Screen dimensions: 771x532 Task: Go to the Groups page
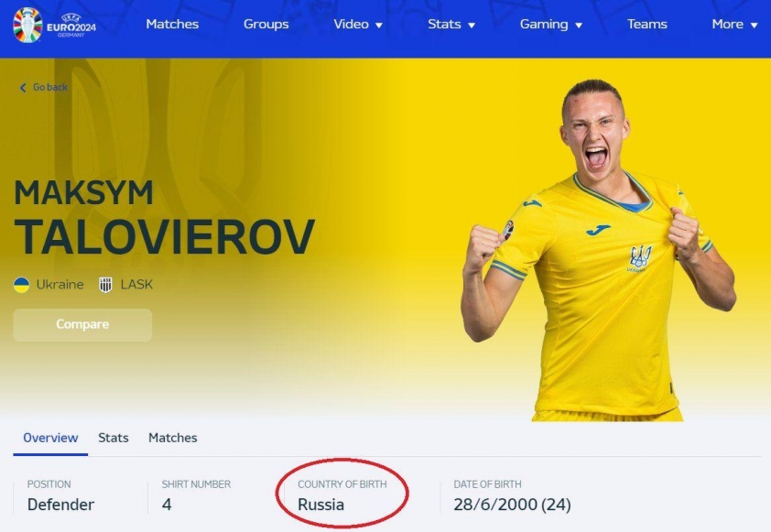pos(266,24)
